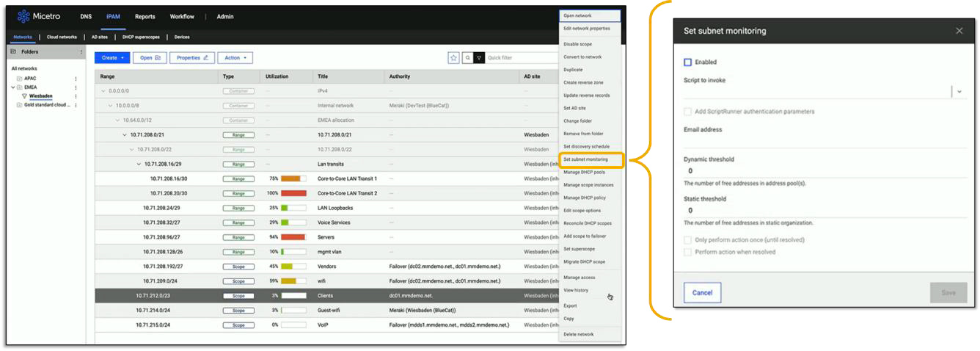Tick Add ScriptRunner authentication parameters
This screenshot has width=980, height=351.
point(688,112)
